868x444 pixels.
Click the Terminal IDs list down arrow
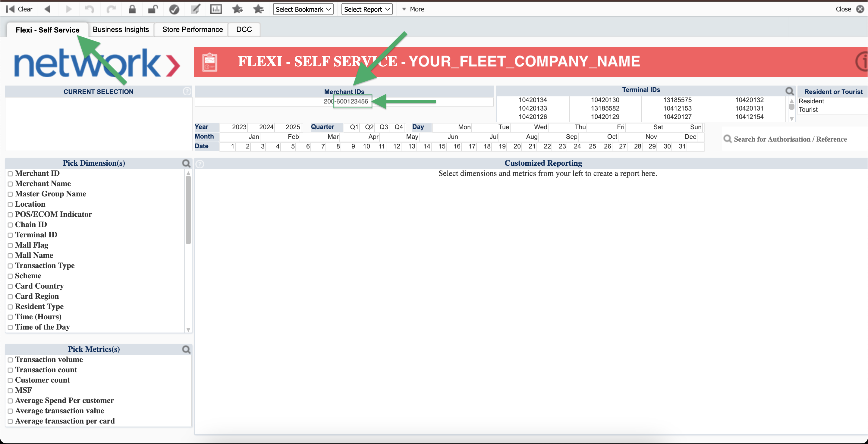coord(791,119)
